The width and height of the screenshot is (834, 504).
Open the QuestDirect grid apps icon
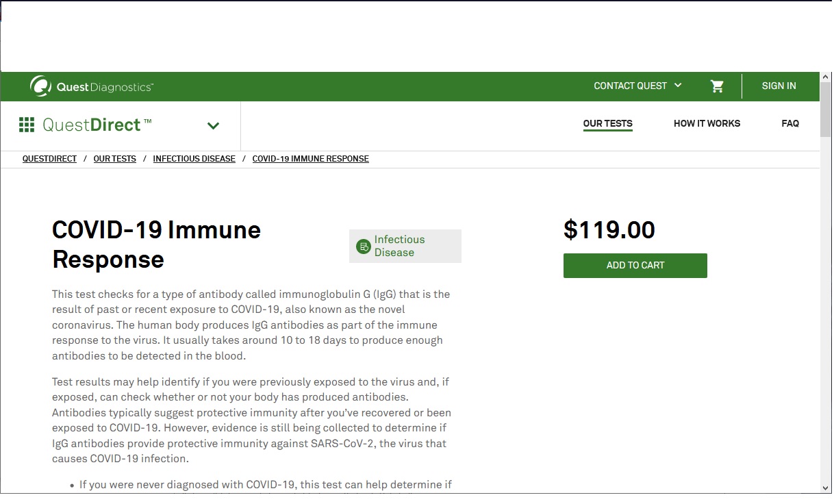27,125
